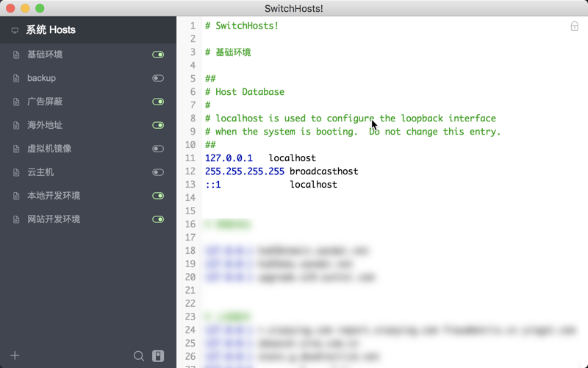Click the '127.0.0.1' IP address on line 11
Viewport: 588px width, 368px height.
tap(229, 158)
